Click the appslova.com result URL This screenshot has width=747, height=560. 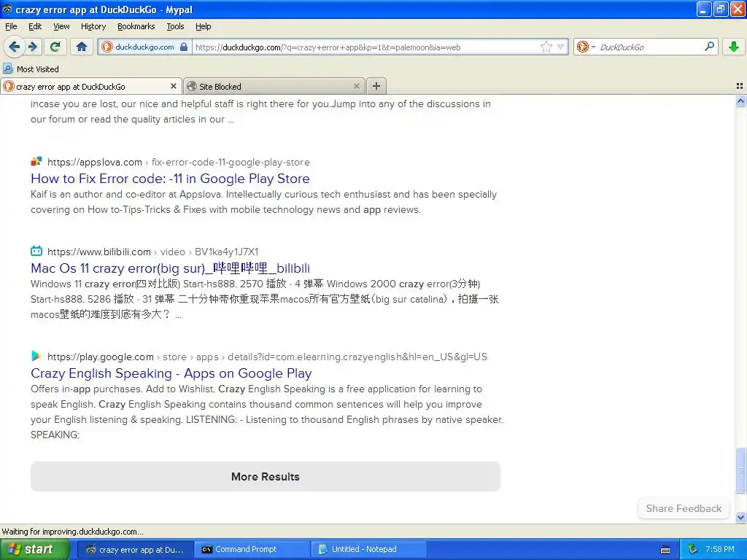(178, 163)
